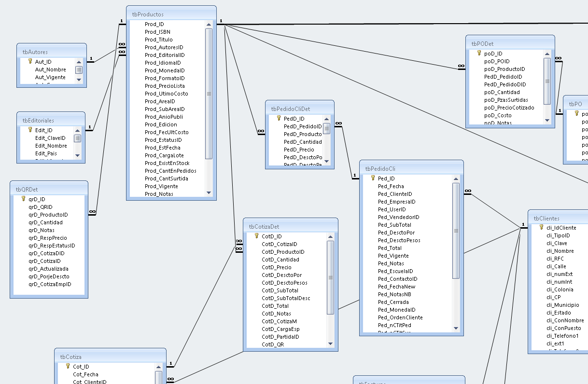This screenshot has height=384, width=588.
Task: Click the key icon next to cli_IdCliente
Action: coord(541,227)
